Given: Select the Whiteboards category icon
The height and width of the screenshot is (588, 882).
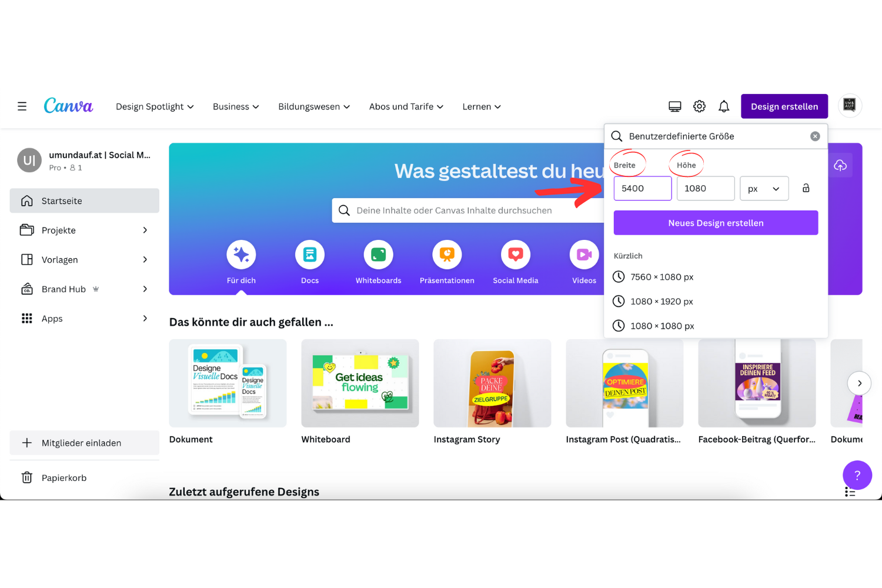Looking at the screenshot, I should (379, 255).
